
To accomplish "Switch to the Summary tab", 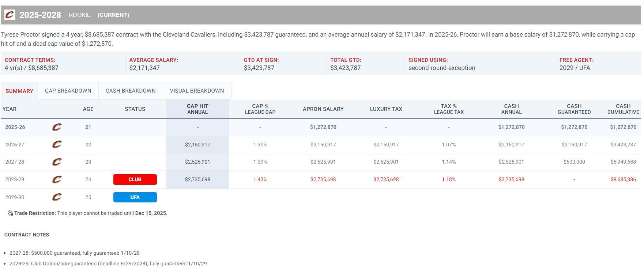I will pos(19,91).
